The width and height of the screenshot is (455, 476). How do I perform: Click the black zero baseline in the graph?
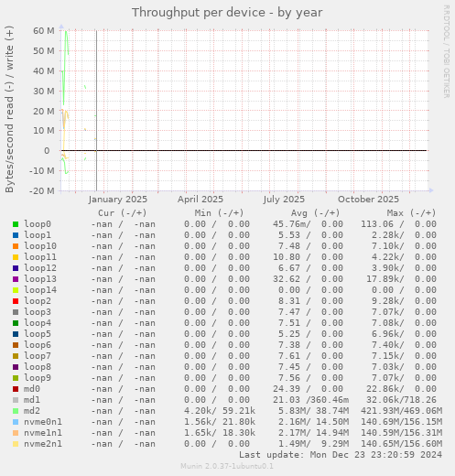pyautogui.click(x=244, y=150)
